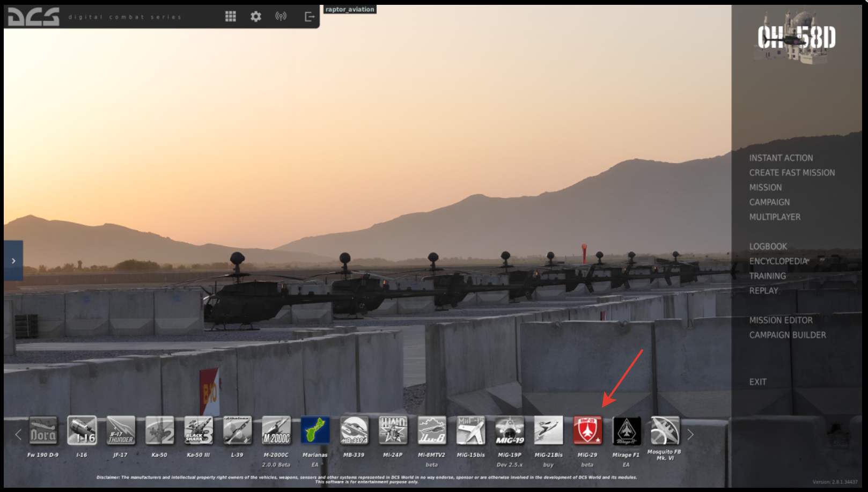Click the MiG-29 label text
868x492 pixels.
click(587, 455)
